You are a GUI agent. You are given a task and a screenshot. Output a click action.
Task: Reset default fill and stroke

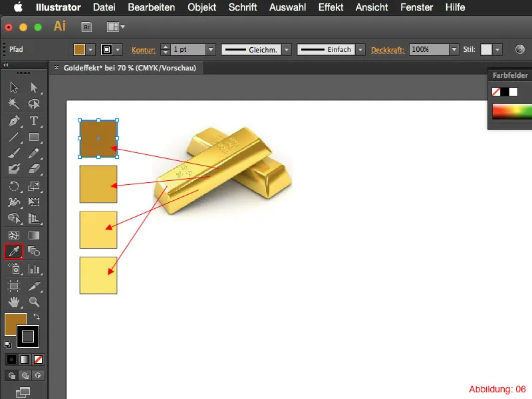[8, 344]
